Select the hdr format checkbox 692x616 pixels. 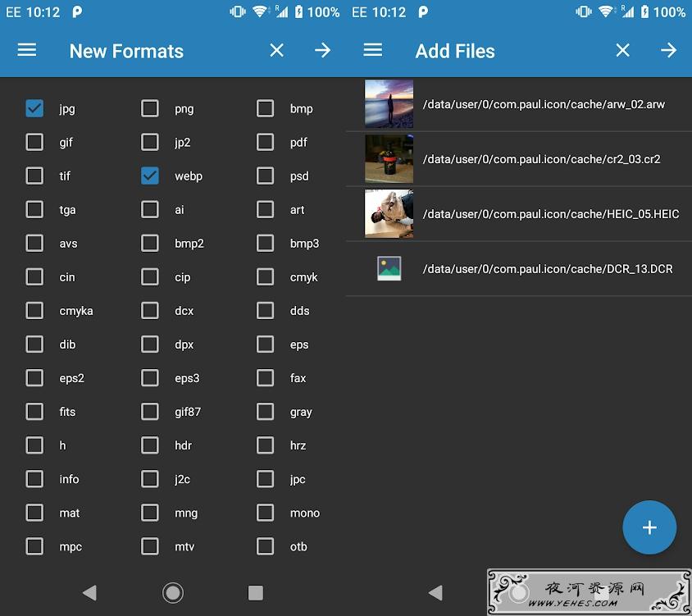pyautogui.click(x=149, y=445)
